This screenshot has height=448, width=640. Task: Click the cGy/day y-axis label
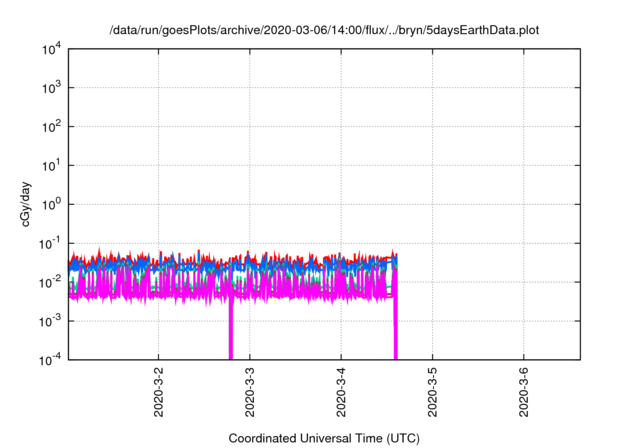click(x=25, y=204)
